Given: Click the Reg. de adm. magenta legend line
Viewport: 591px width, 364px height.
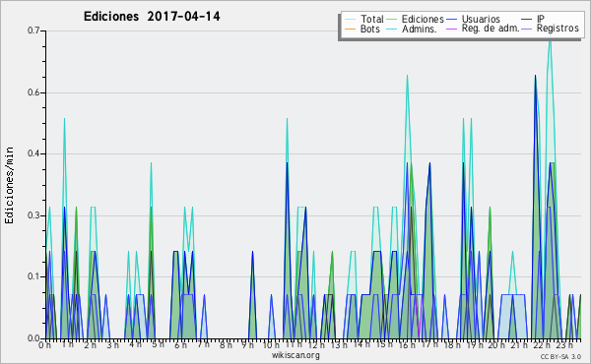Looking at the screenshot, I should click(x=451, y=29).
